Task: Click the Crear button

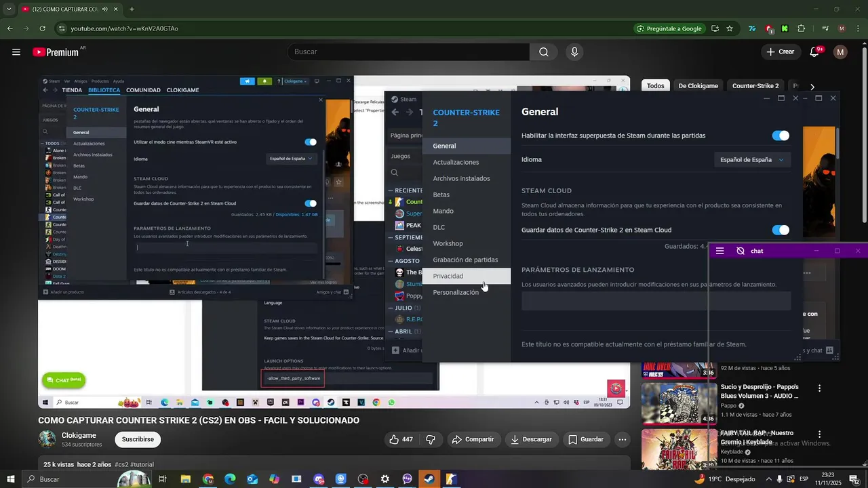Action: tap(780, 52)
